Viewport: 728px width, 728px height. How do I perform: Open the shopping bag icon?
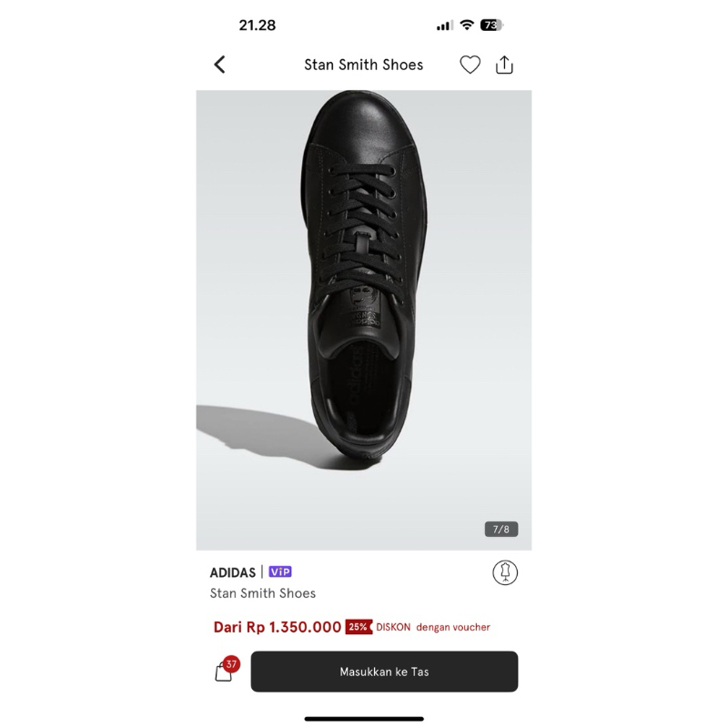(224, 672)
